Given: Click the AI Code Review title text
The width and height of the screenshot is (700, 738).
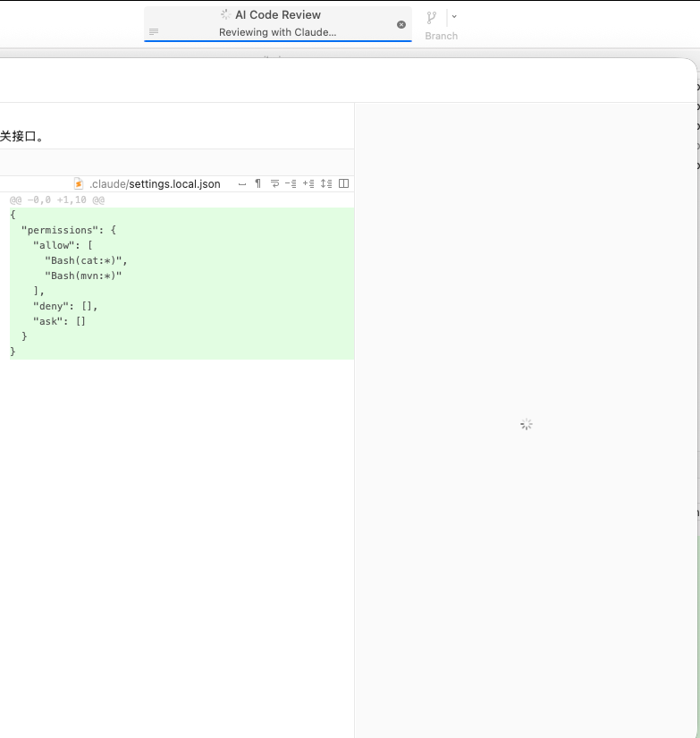Looking at the screenshot, I should pyautogui.click(x=278, y=15).
